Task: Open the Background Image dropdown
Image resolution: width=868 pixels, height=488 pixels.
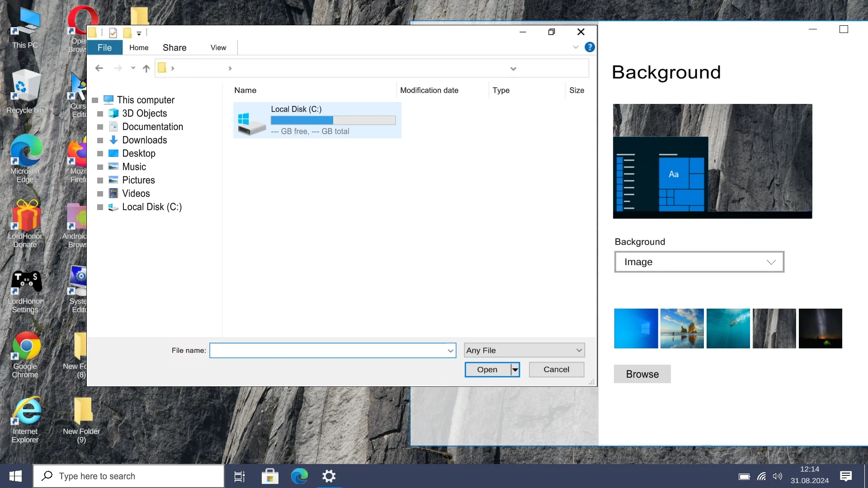Action: click(x=699, y=262)
